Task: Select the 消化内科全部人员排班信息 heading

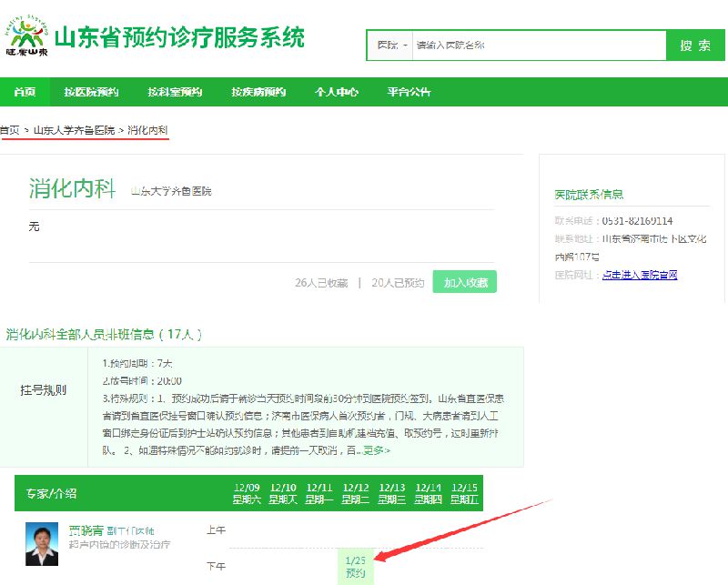Action: (104, 334)
